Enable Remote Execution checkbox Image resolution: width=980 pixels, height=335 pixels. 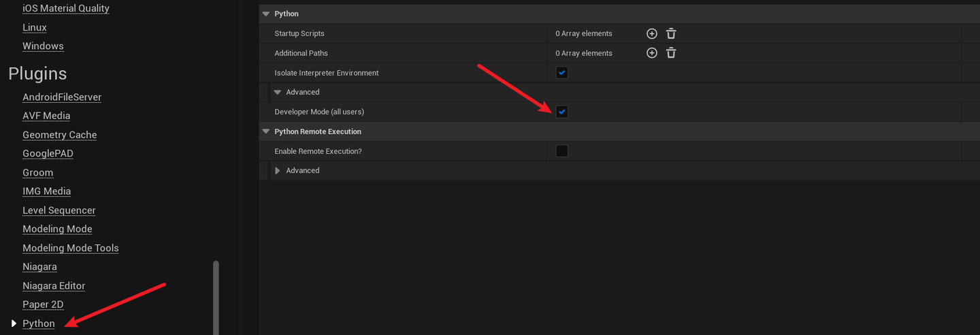561,151
